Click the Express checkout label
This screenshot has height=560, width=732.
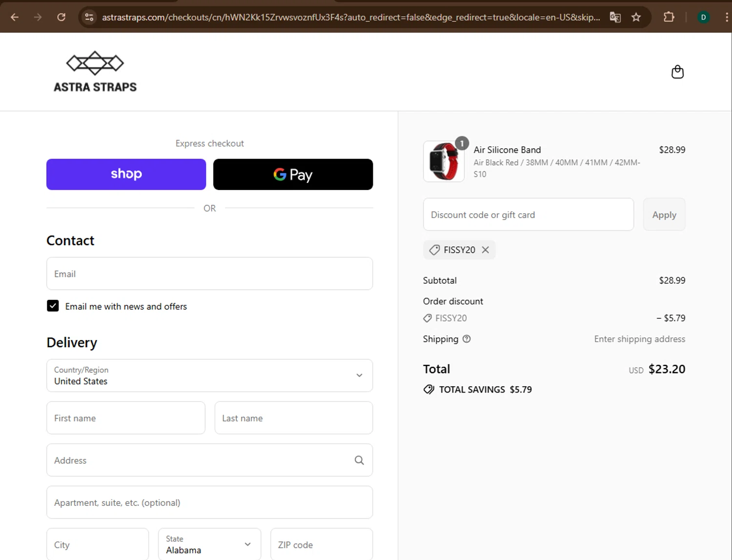pos(209,143)
